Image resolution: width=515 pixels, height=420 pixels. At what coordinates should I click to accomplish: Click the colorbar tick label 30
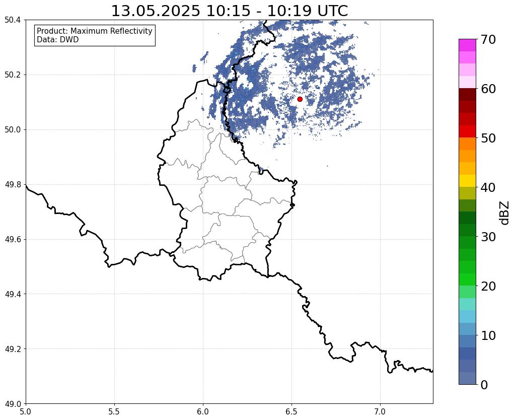point(488,237)
